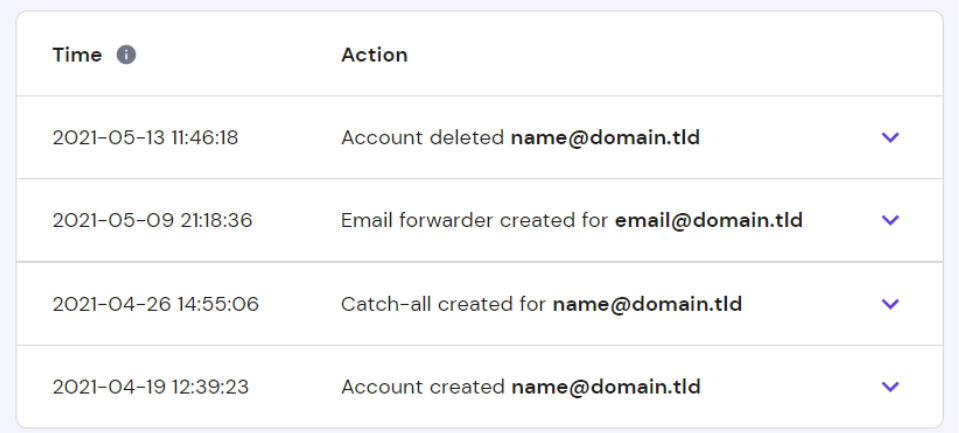959x433 pixels.
Task: Click the info icon beside Time header
Action: point(126,55)
